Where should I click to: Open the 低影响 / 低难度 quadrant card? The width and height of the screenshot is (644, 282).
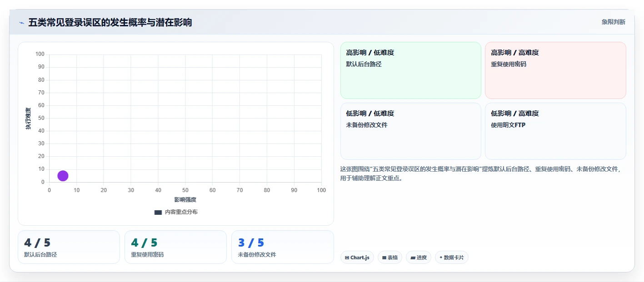[411, 131]
